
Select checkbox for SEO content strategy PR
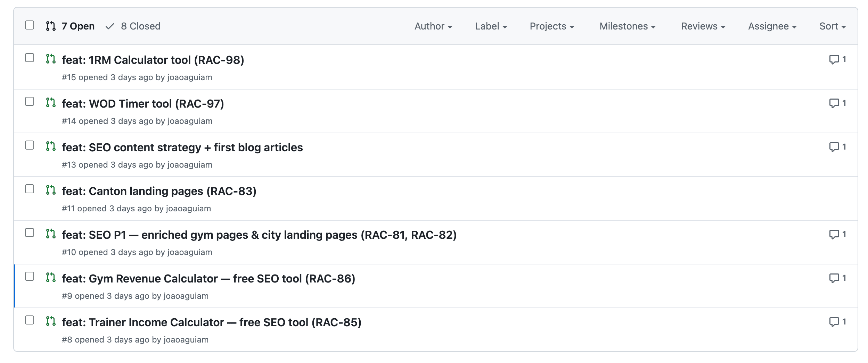tap(30, 145)
